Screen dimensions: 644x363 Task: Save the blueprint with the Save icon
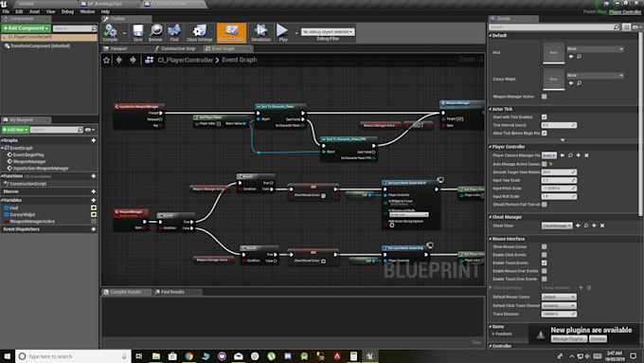click(x=138, y=32)
